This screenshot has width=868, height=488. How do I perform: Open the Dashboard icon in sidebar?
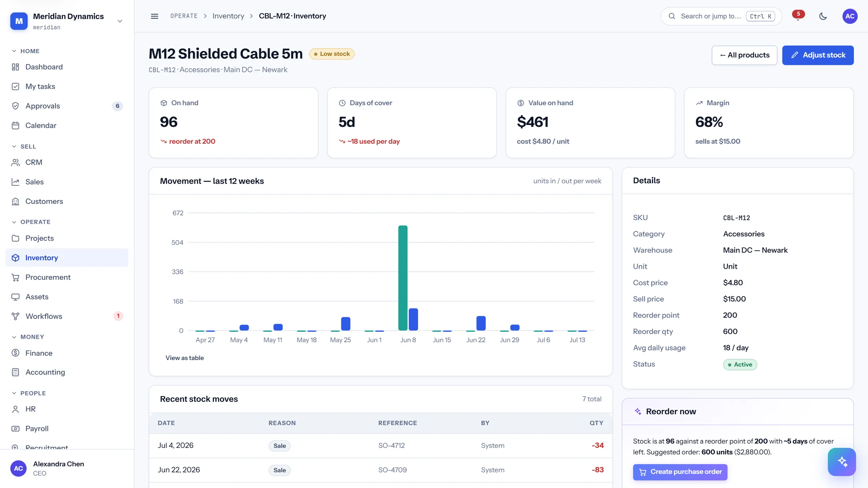pos(15,67)
